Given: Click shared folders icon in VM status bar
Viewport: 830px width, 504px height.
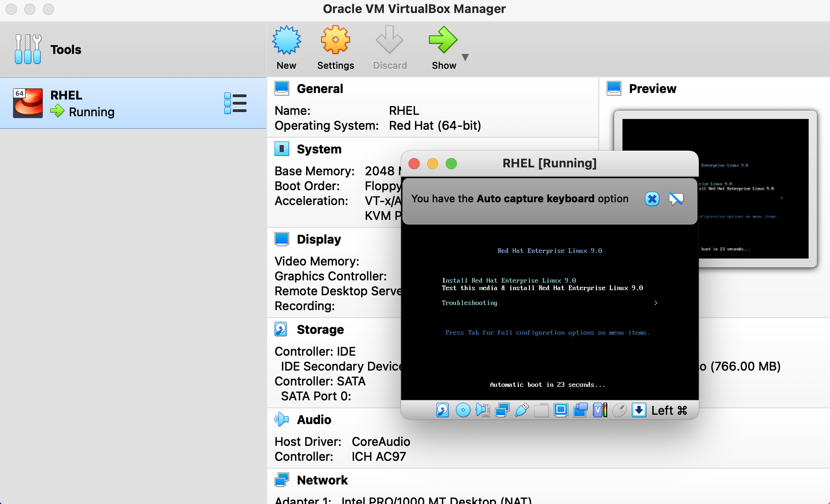Looking at the screenshot, I should point(542,410).
